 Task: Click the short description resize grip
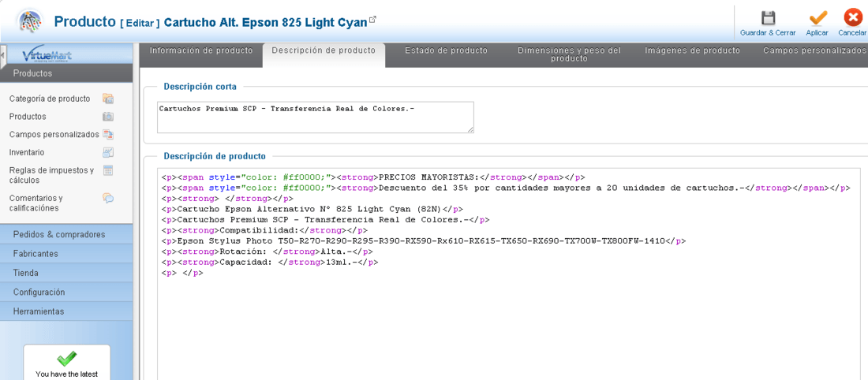(x=470, y=130)
